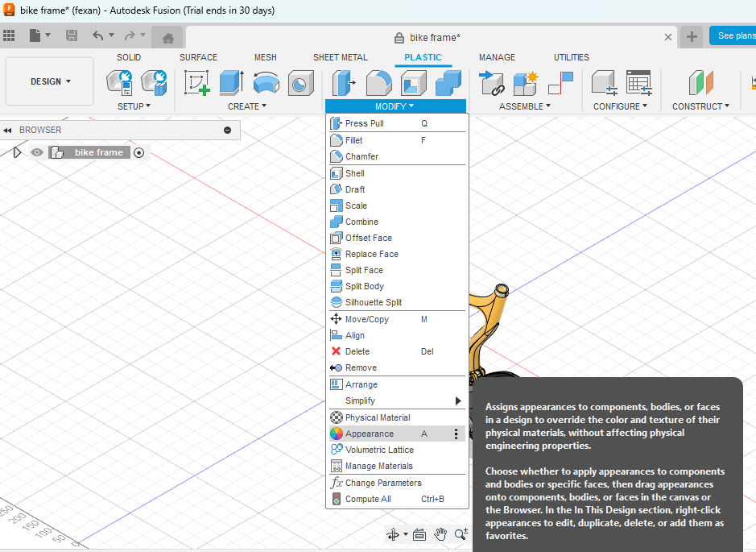Undo the last action
Screen dimensions: 756x552
tap(98, 35)
